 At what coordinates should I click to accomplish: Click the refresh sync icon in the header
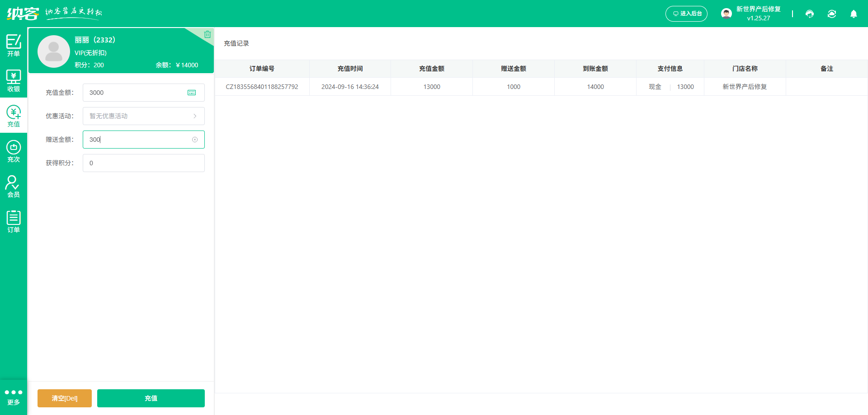point(832,14)
